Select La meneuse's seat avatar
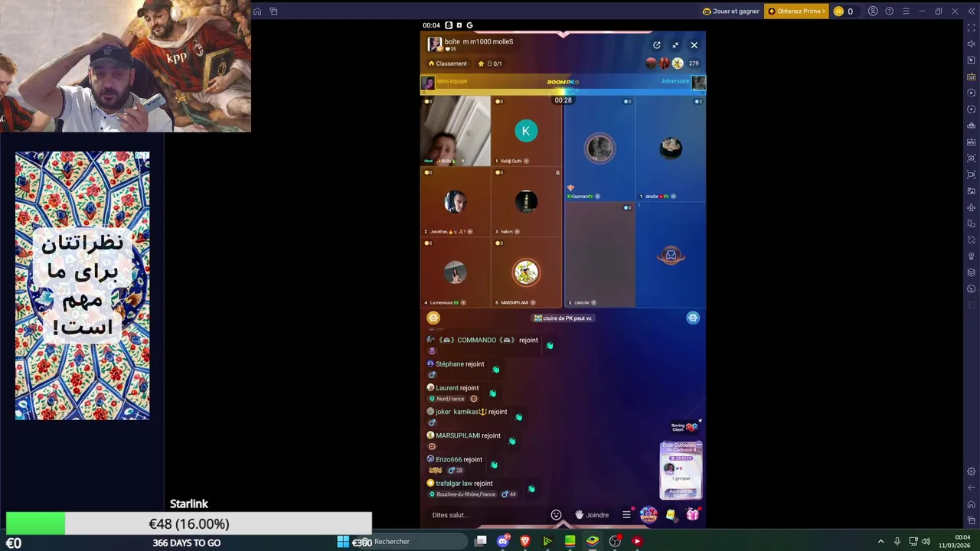980x551 pixels. coord(455,272)
